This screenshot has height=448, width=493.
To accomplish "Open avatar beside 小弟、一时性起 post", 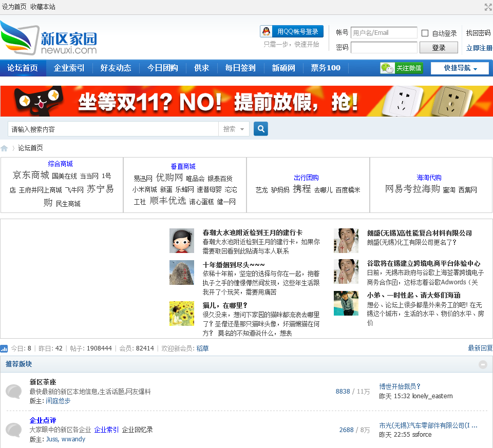I will click(346, 303).
